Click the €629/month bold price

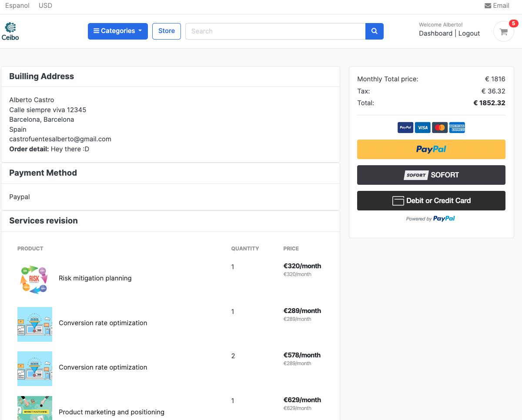coord(302,400)
